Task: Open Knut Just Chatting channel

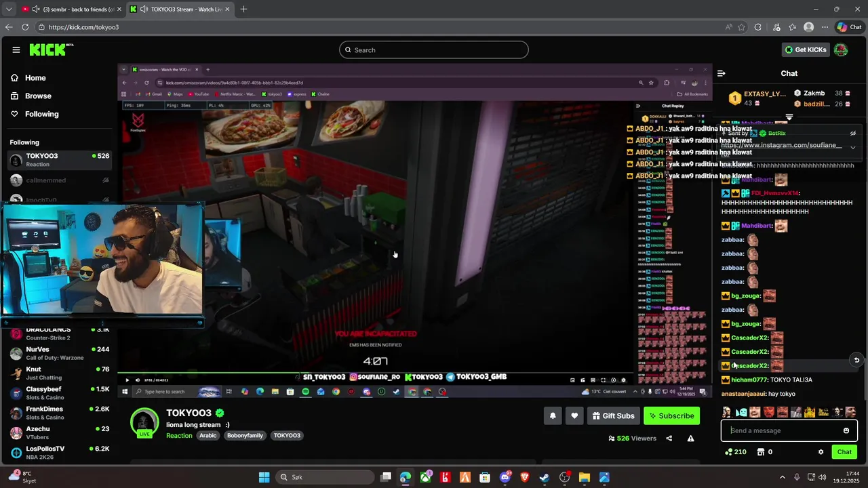Action: click(x=60, y=373)
